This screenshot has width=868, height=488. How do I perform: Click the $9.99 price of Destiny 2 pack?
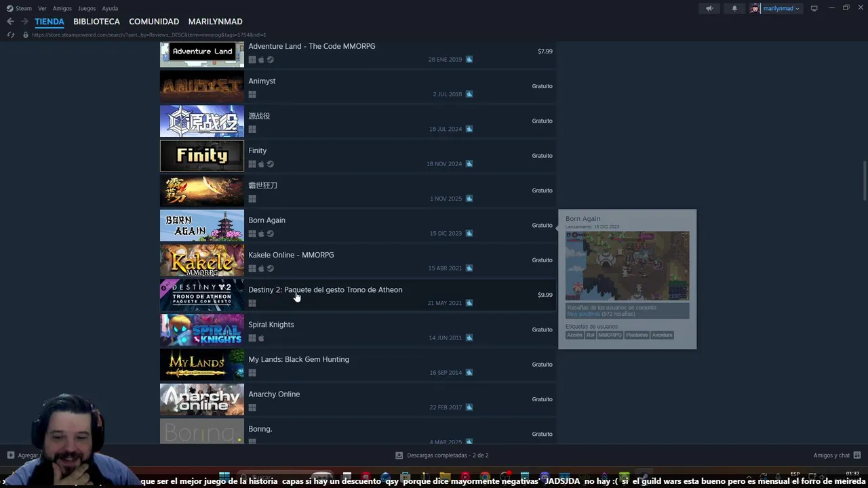point(545,295)
